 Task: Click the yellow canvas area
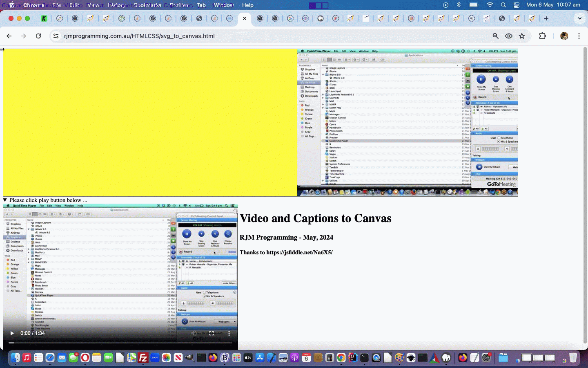point(150,123)
